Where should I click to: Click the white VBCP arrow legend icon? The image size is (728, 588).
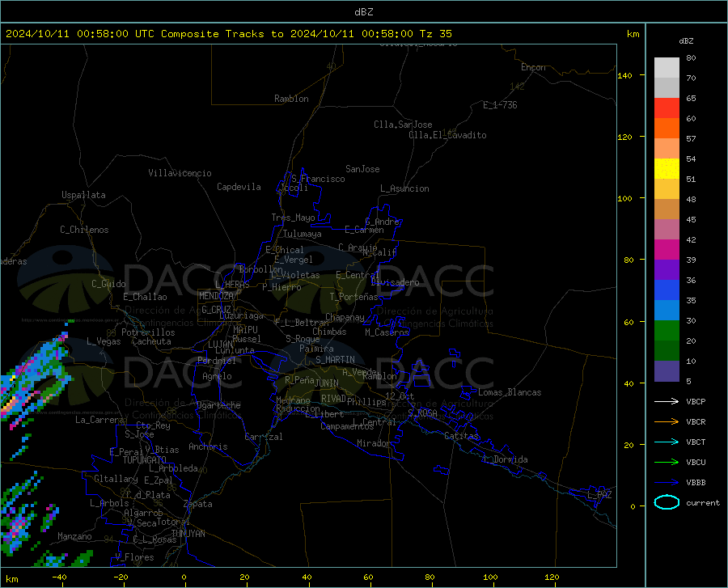667,401
